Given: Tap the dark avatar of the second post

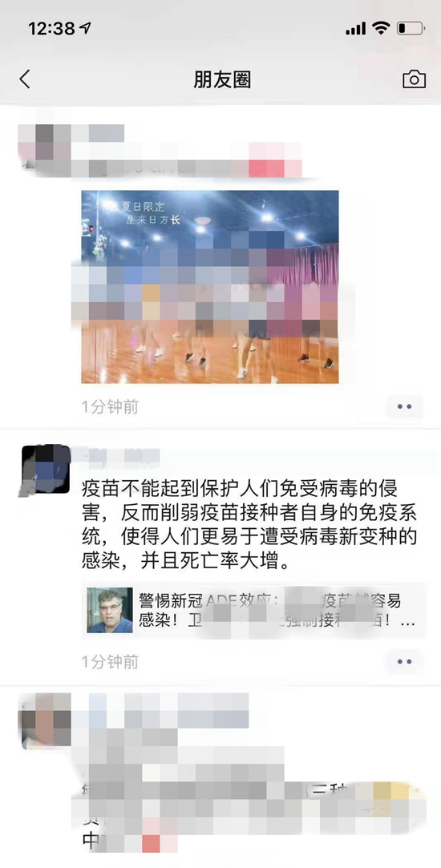Looking at the screenshot, I should 46,470.
